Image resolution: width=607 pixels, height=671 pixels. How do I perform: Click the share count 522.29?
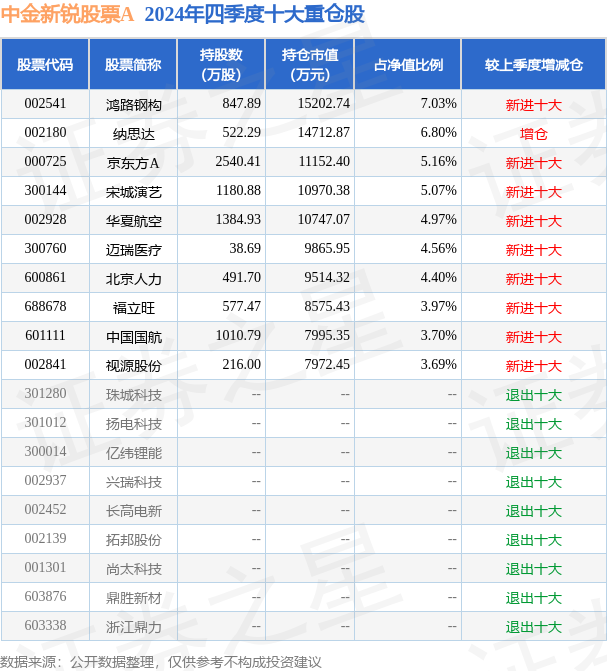(x=242, y=133)
